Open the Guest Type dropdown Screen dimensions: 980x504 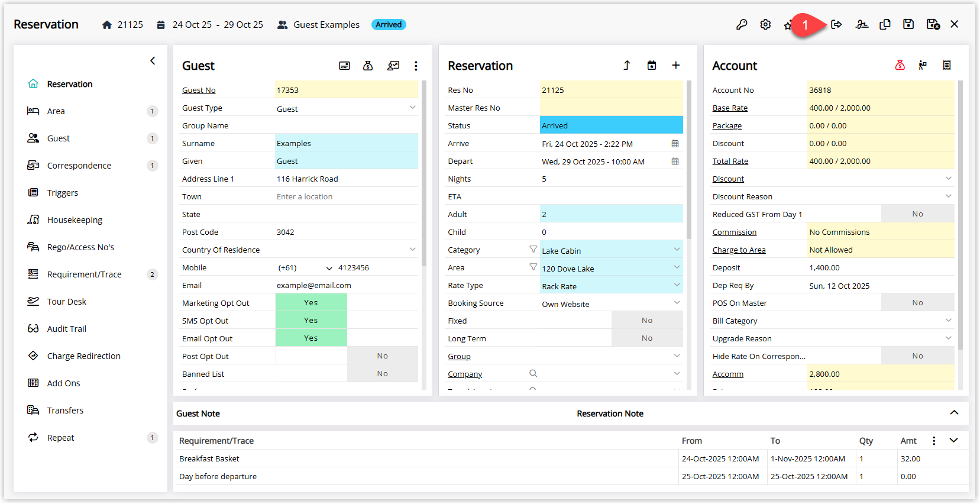click(x=412, y=108)
